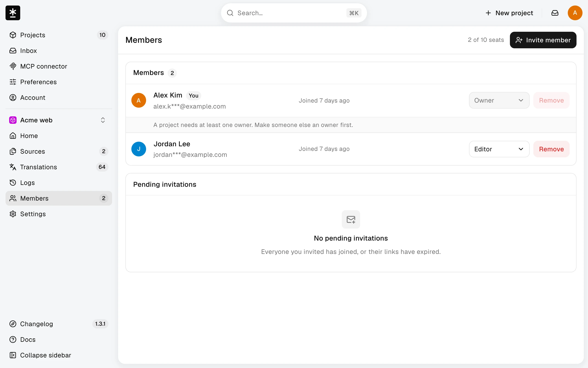The image size is (588, 368).
Task: Click the Home house icon
Action: pyautogui.click(x=13, y=135)
